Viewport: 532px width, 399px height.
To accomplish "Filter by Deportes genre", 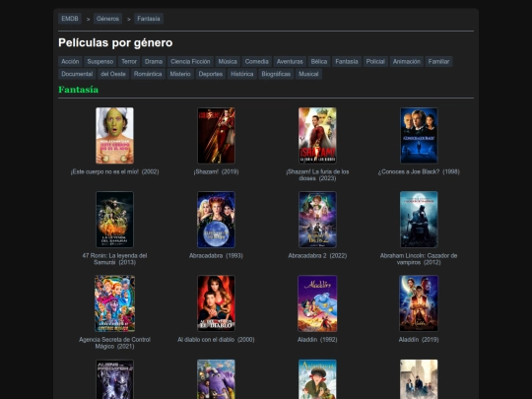I will pos(211,74).
